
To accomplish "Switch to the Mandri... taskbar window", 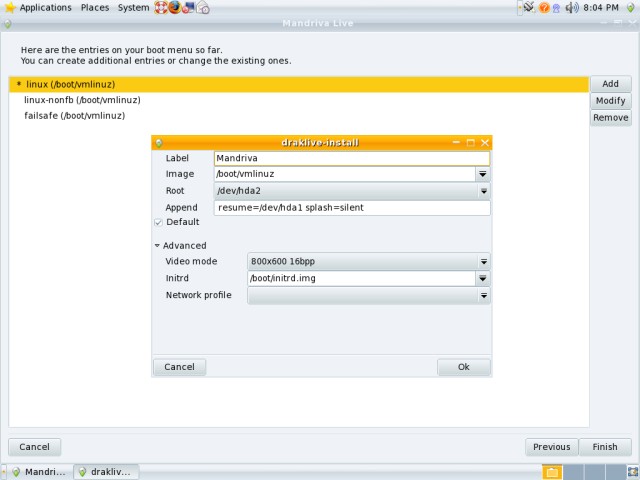I will tap(40, 472).
